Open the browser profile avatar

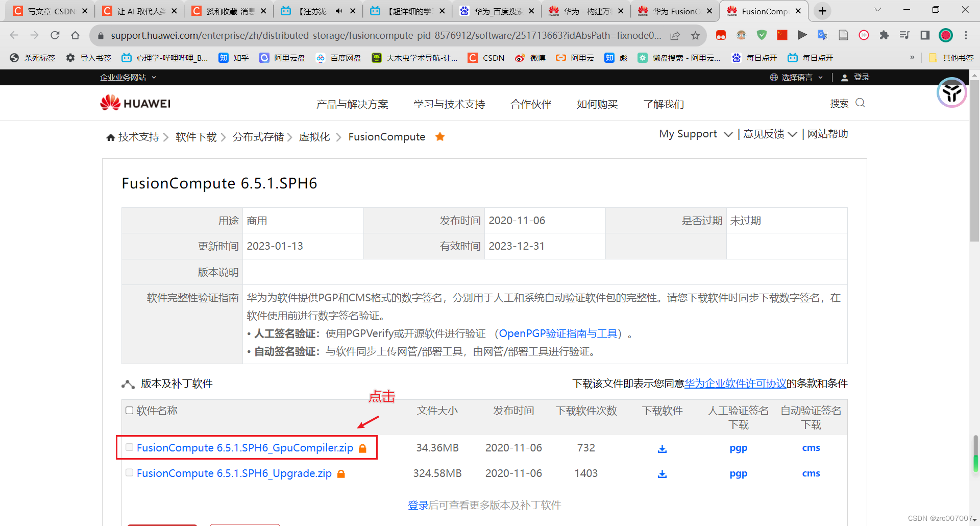[946, 35]
